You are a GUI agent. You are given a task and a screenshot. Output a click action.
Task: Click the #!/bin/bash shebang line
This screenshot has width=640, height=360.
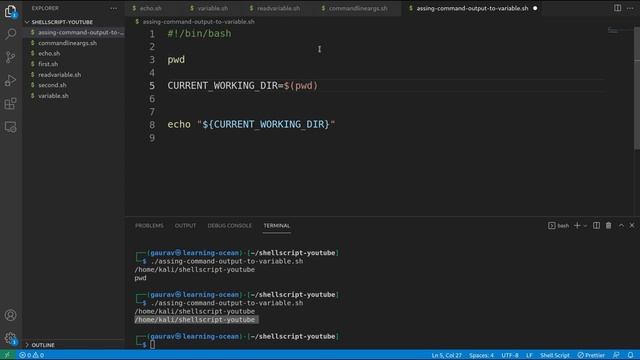coord(199,33)
